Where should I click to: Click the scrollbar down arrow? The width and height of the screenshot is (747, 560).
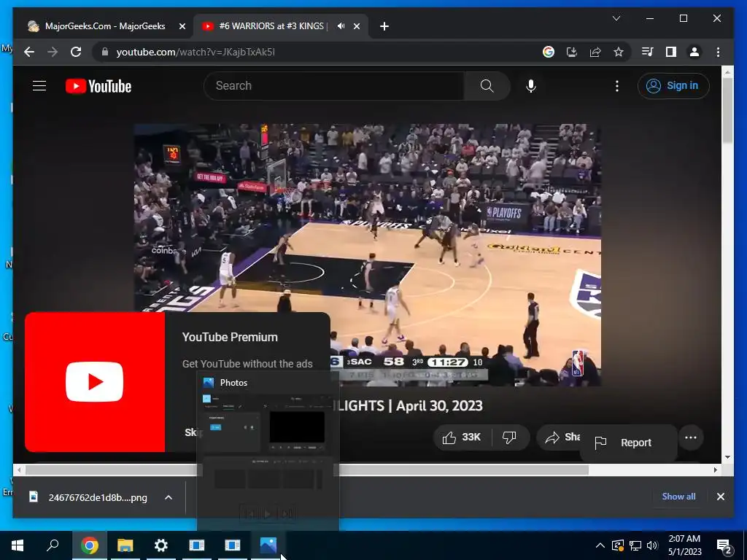[727, 457]
